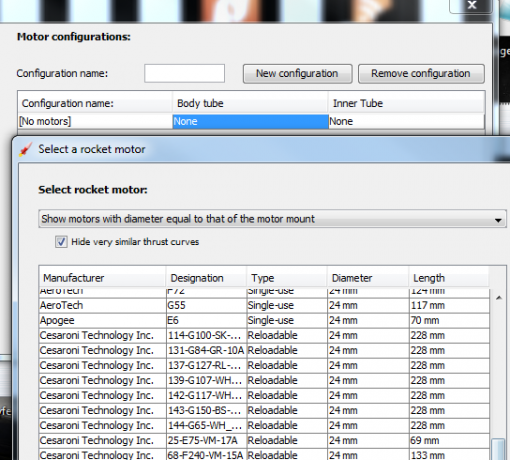
Task: Click the New configuration button
Action: point(297,74)
